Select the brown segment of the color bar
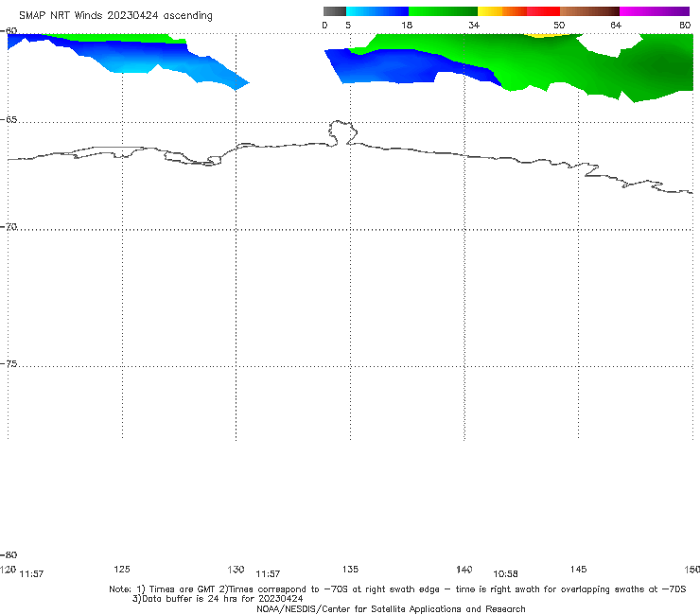This screenshot has width=700, height=615. (x=589, y=11)
